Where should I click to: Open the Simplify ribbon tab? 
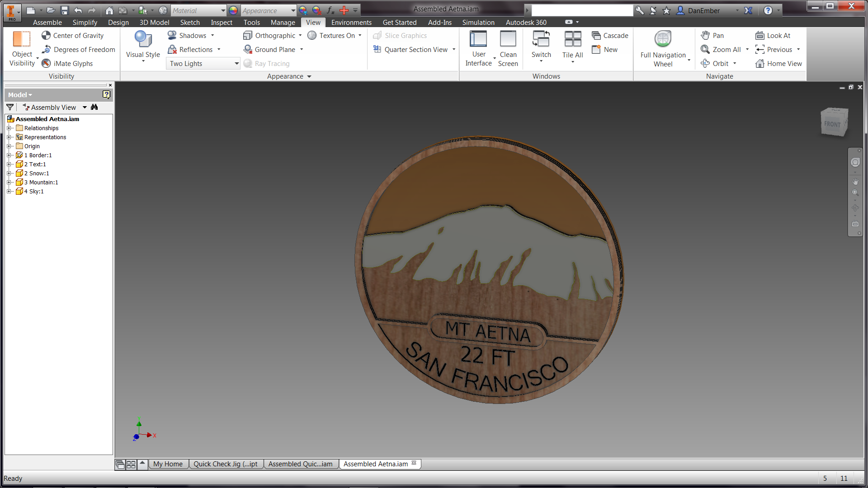pyautogui.click(x=85, y=23)
